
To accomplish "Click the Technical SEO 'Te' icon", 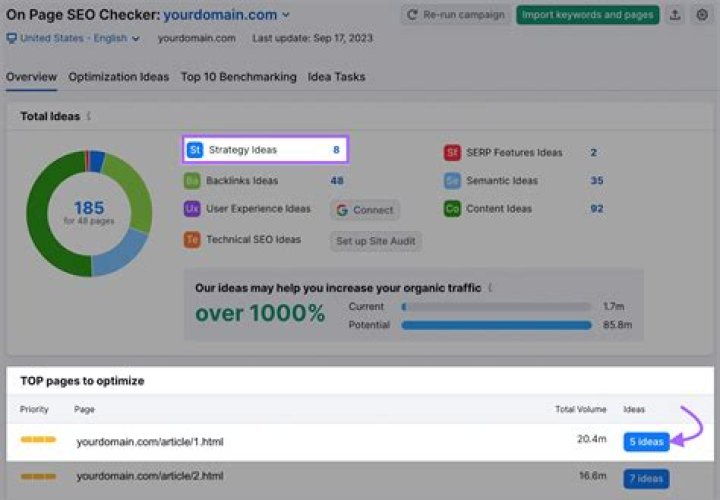I will [192, 240].
